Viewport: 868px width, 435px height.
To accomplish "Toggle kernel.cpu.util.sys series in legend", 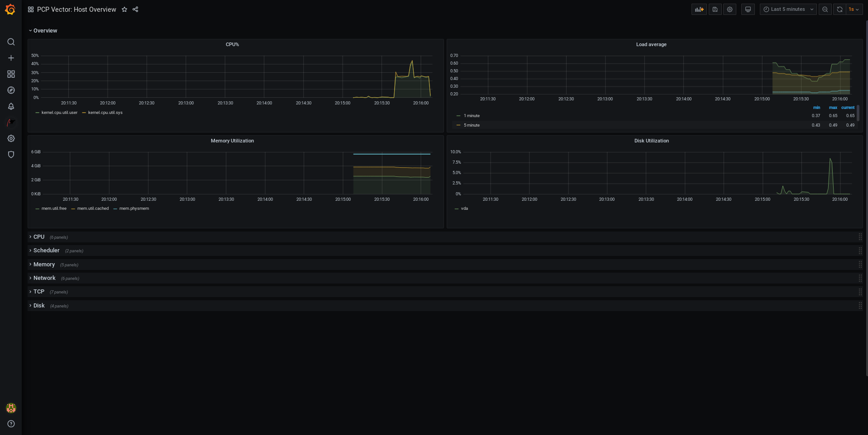I will (105, 113).
